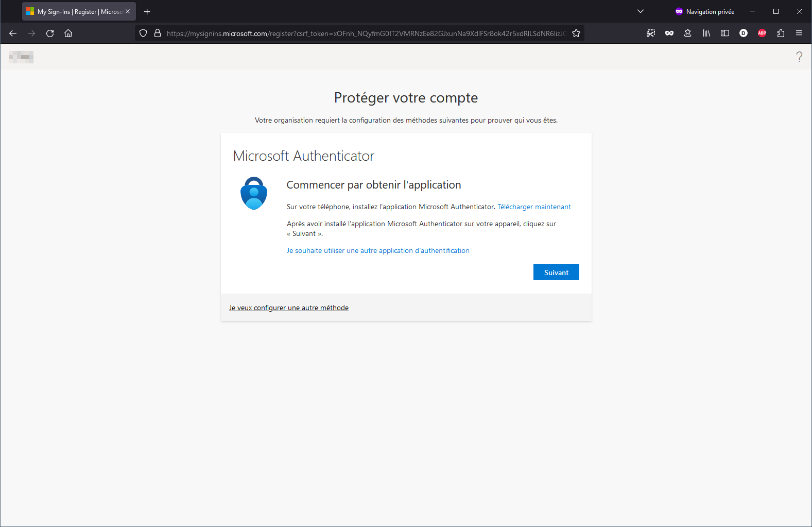Open the screenshot tool in toolbar
812x527 pixels.
pos(651,33)
